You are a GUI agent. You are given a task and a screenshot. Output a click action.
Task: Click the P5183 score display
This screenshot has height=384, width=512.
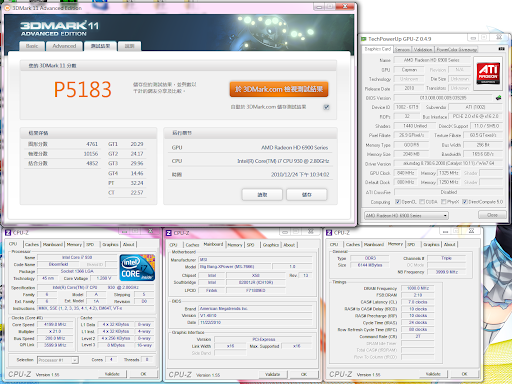[x=83, y=89]
